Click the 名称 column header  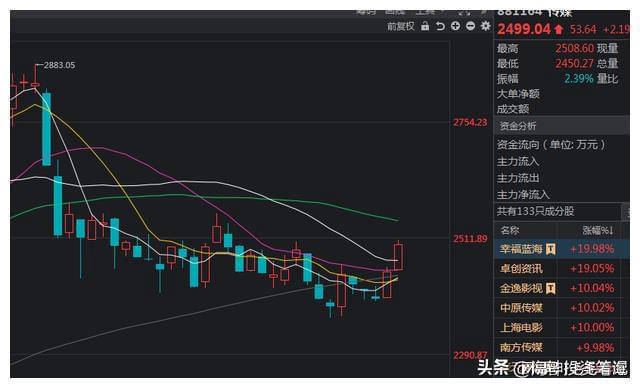510,231
